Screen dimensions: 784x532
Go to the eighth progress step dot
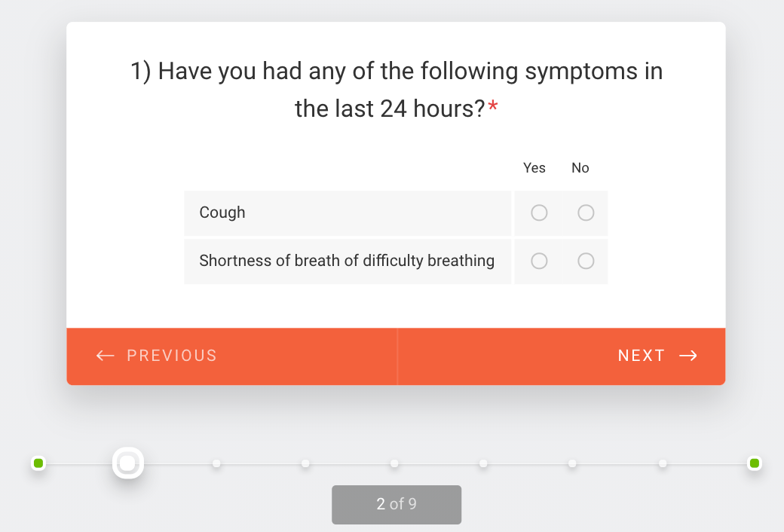(x=662, y=463)
